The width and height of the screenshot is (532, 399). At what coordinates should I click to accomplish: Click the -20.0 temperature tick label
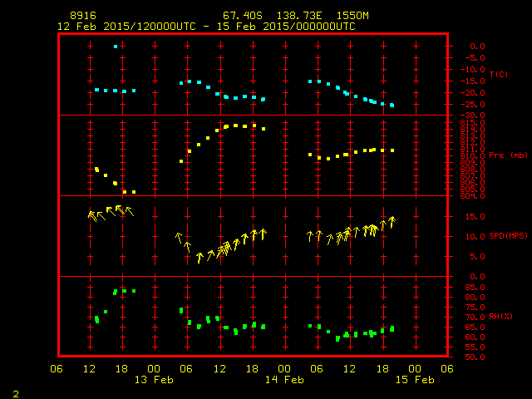click(x=473, y=92)
